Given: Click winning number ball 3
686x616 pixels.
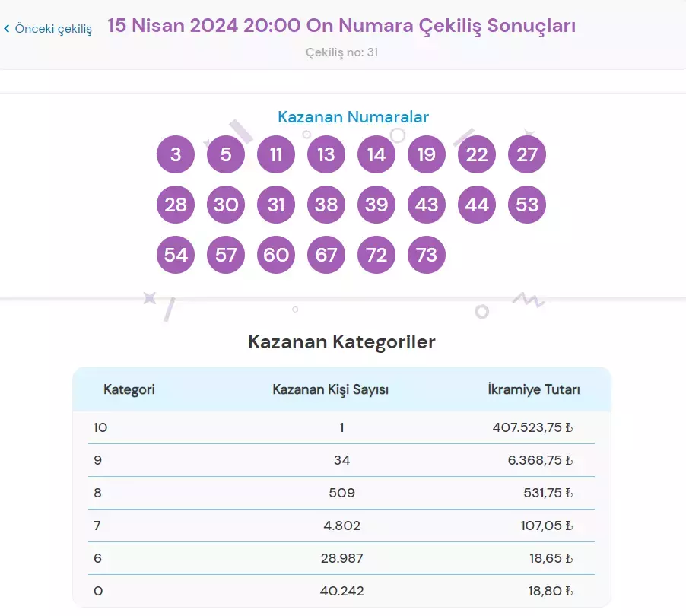Looking at the screenshot, I should coord(176,155).
